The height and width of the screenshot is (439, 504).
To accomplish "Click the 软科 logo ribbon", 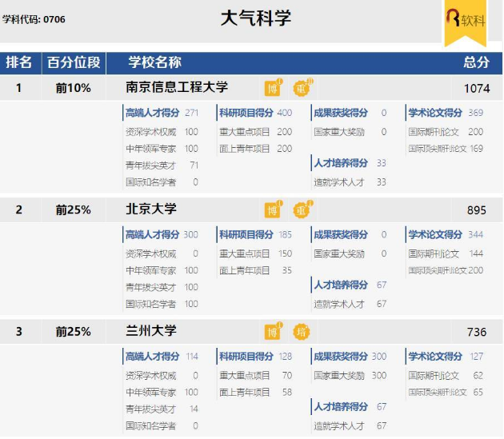I will coord(466,22).
